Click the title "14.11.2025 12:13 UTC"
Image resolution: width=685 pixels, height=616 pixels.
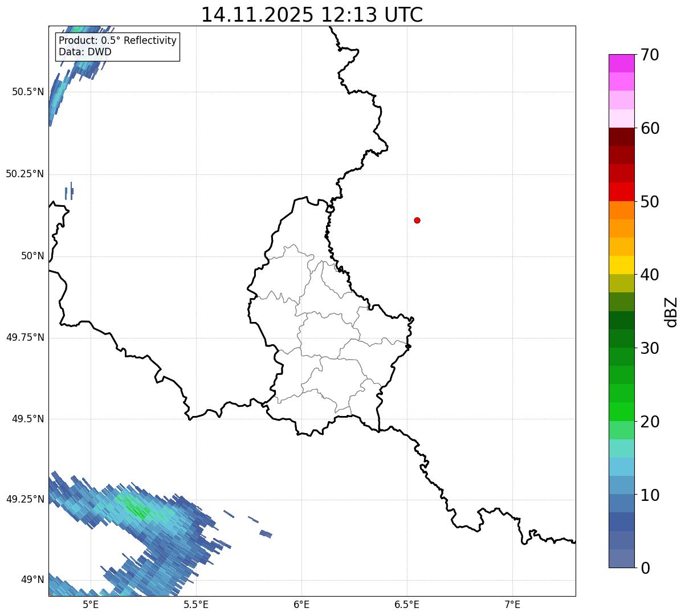tap(312, 15)
